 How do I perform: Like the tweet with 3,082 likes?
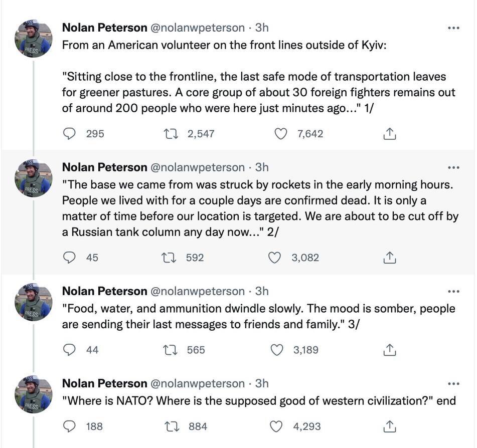tap(275, 258)
